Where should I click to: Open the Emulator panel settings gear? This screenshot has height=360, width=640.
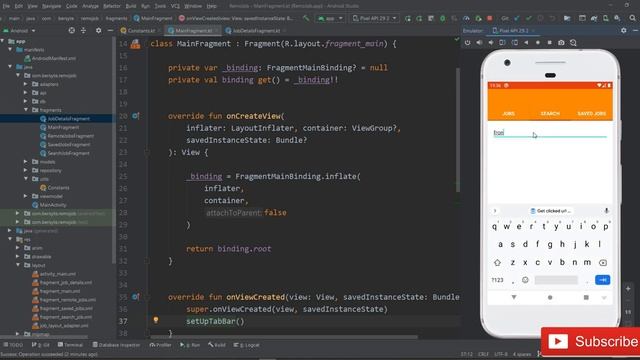[624, 31]
